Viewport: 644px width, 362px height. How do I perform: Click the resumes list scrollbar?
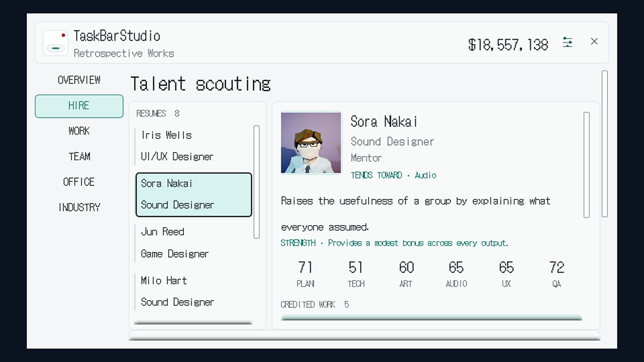(x=257, y=182)
